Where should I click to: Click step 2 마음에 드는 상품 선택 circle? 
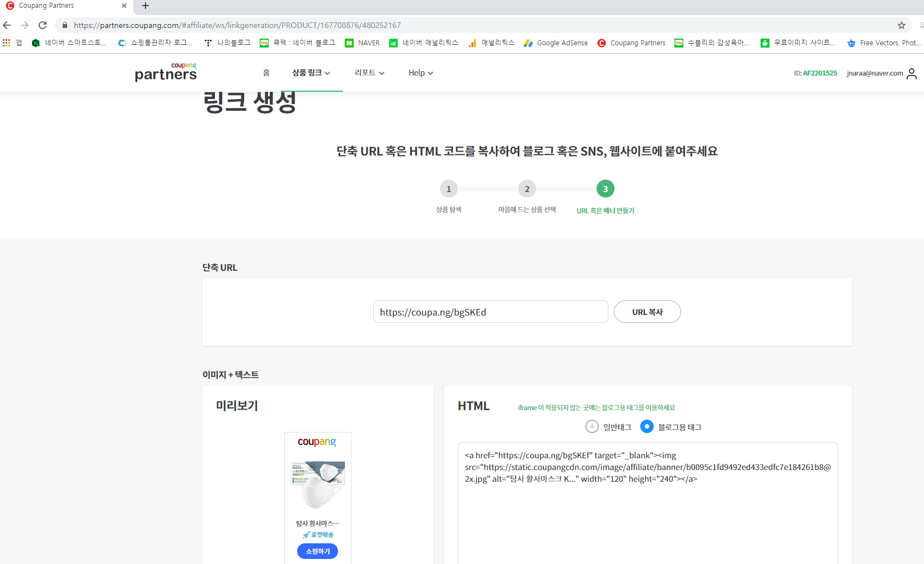[x=527, y=189]
